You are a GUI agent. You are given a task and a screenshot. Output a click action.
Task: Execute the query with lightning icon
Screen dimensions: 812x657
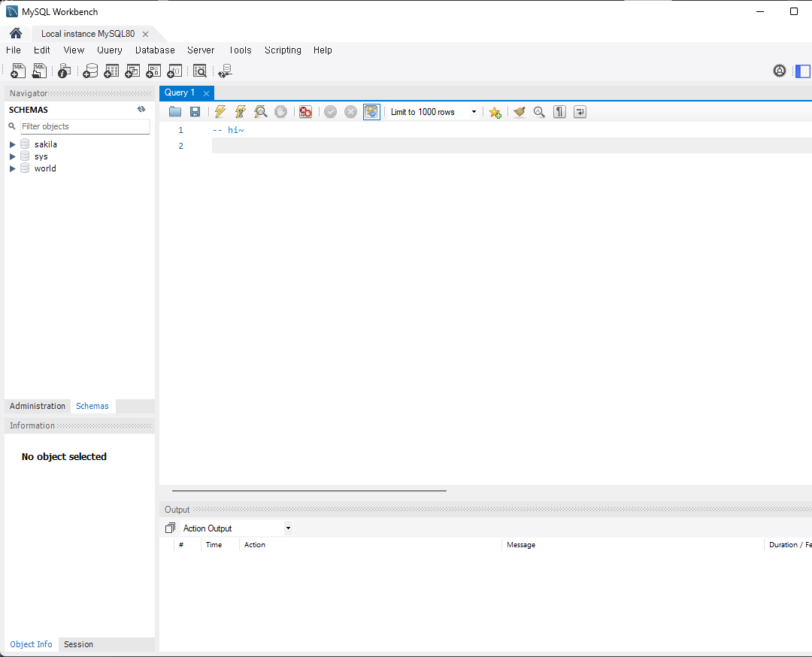tap(220, 112)
